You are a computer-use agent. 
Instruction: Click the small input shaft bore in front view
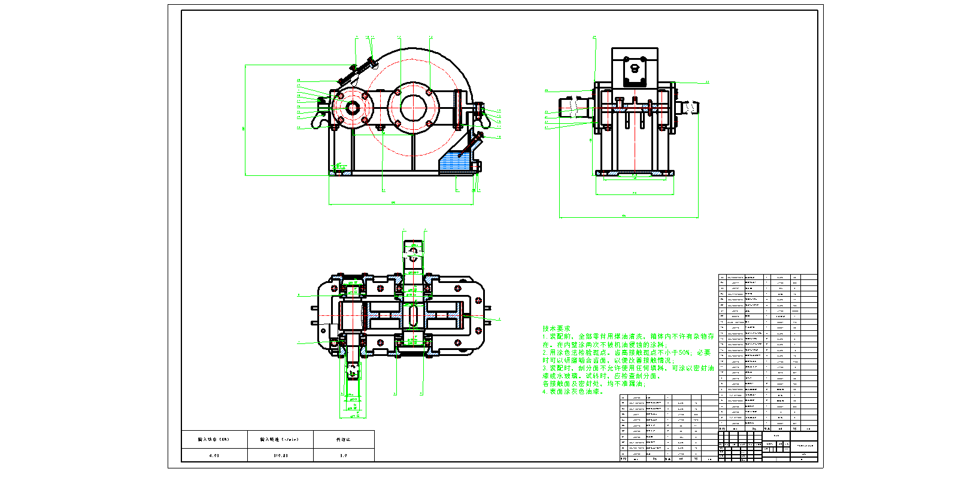point(352,108)
